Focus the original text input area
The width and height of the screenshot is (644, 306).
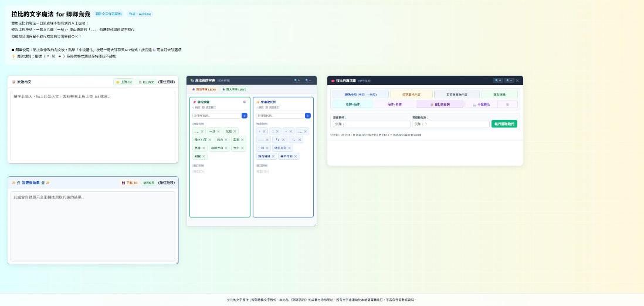93,126
